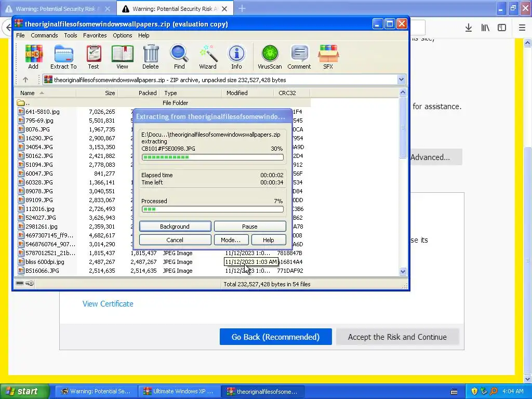This screenshot has height=399, width=532.
Task: Click the Delete trash can icon
Action: click(151, 57)
